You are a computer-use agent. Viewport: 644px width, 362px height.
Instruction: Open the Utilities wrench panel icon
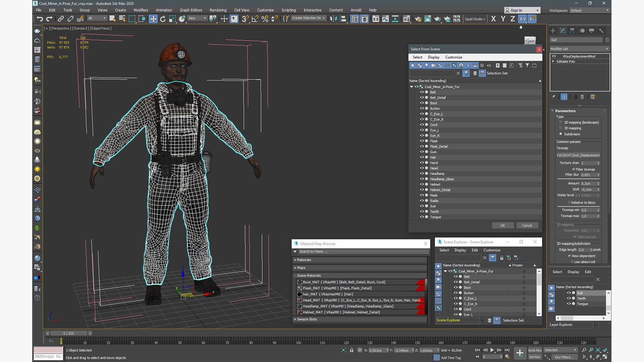pos(601,31)
